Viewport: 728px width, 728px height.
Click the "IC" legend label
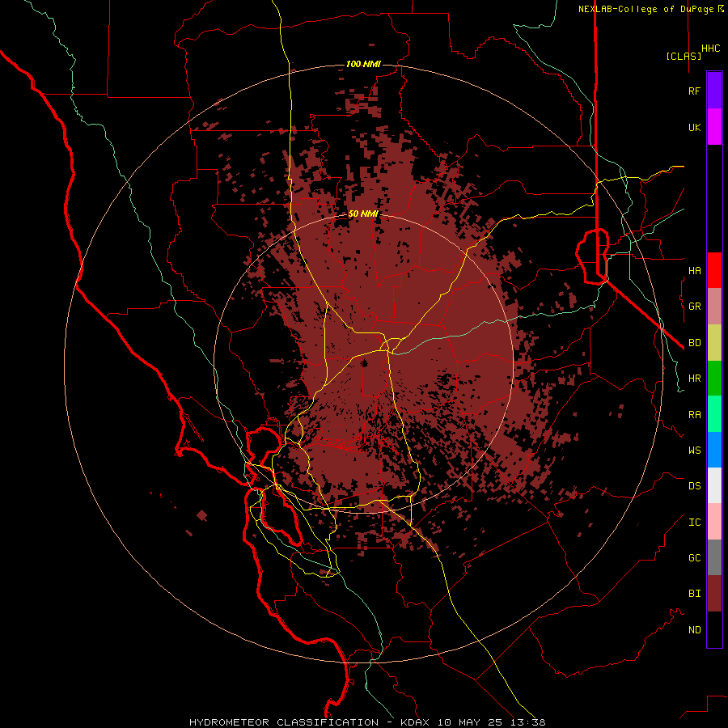click(x=694, y=523)
